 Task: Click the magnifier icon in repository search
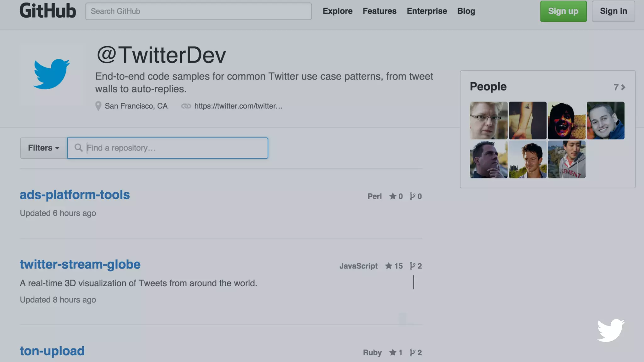pos(78,148)
